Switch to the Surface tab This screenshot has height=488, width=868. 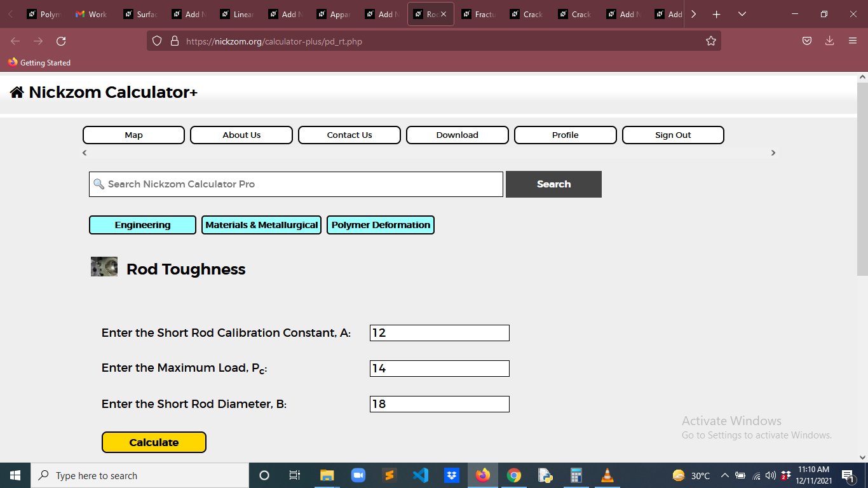click(x=141, y=14)
